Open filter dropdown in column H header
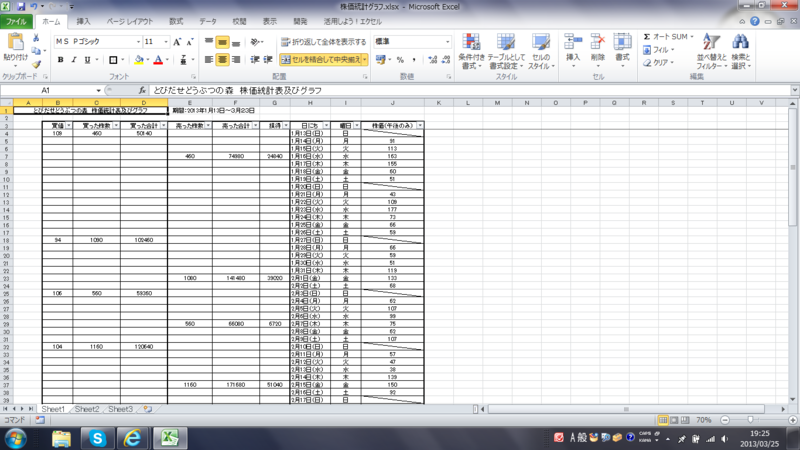800x450 pixels. 326,126
